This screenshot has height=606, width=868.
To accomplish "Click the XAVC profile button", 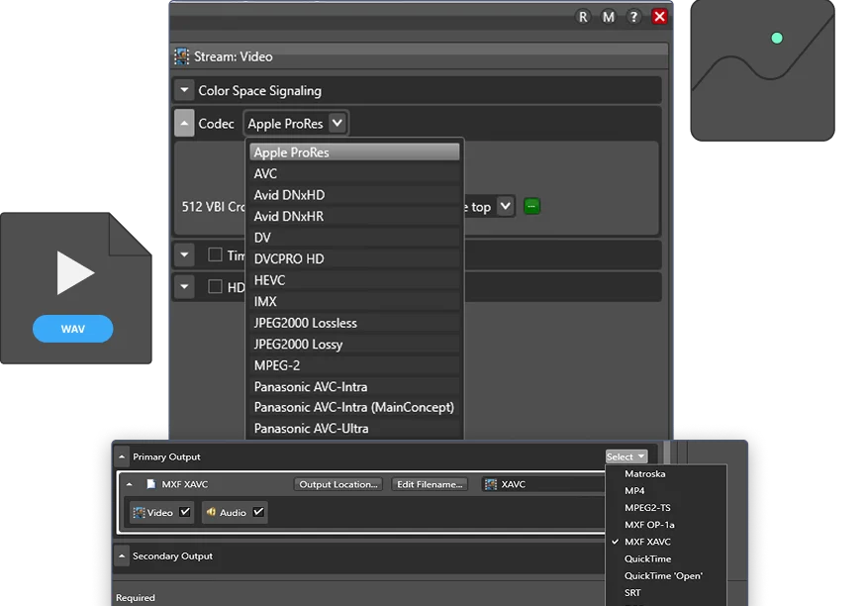I will (543, 484).
